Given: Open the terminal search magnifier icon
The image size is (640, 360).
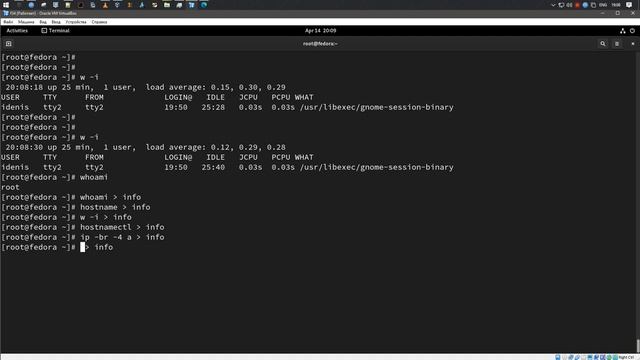Looking at the screenshot, I should (x=602, y=44).
